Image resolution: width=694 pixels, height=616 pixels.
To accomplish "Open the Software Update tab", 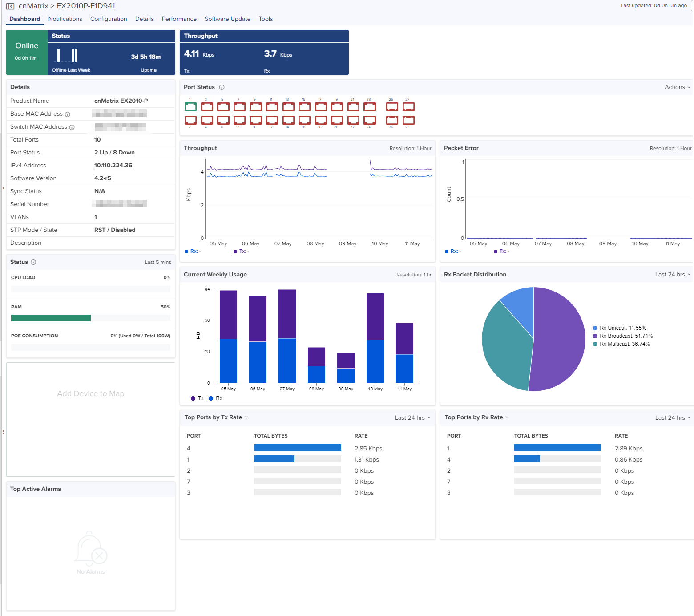I will [x=227, y=19].
